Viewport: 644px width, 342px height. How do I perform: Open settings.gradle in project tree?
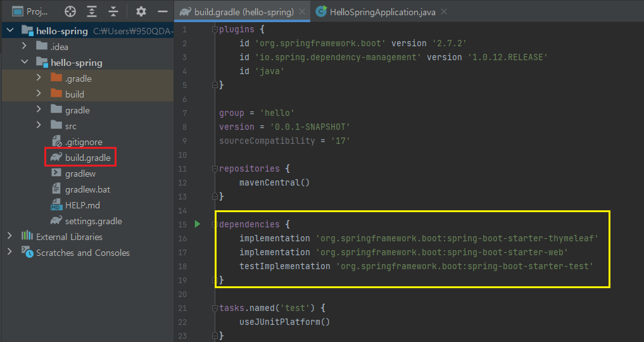pos(93,221)
